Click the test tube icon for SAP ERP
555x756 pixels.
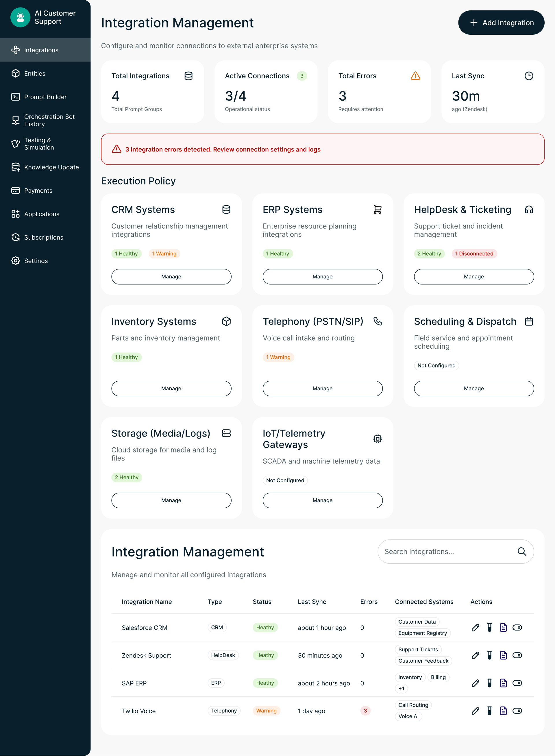[x=489, y=683]
